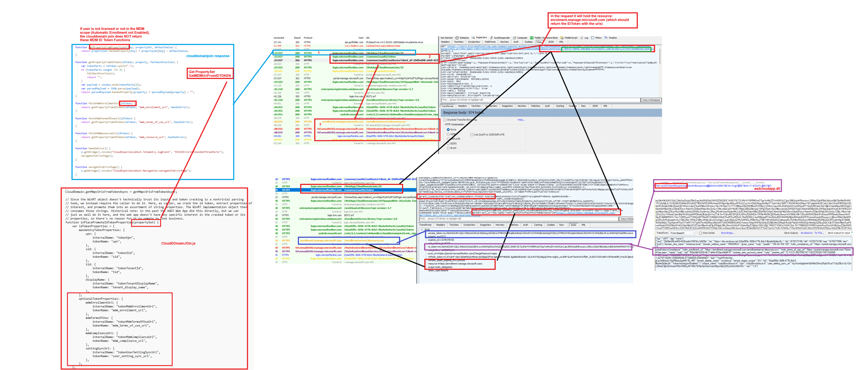868x370 pixels.
Task: Open the XML request inspector tab
Action: pyautogui.click(x=561, y=42)
